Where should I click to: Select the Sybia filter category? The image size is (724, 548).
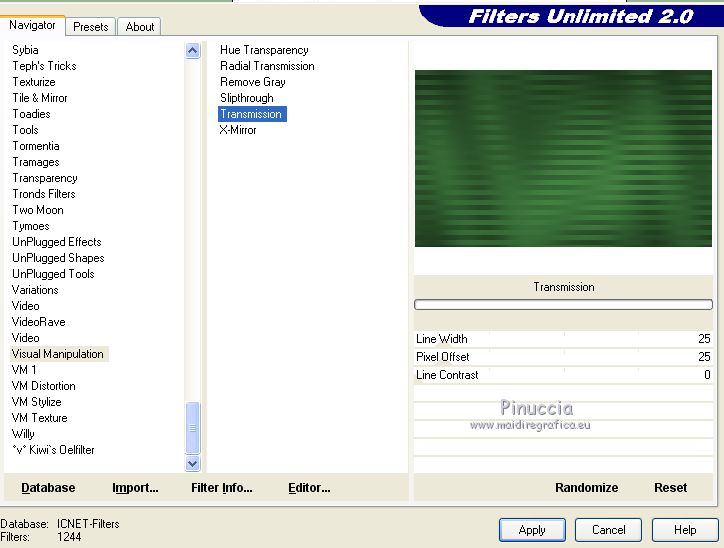pos(25,50)
